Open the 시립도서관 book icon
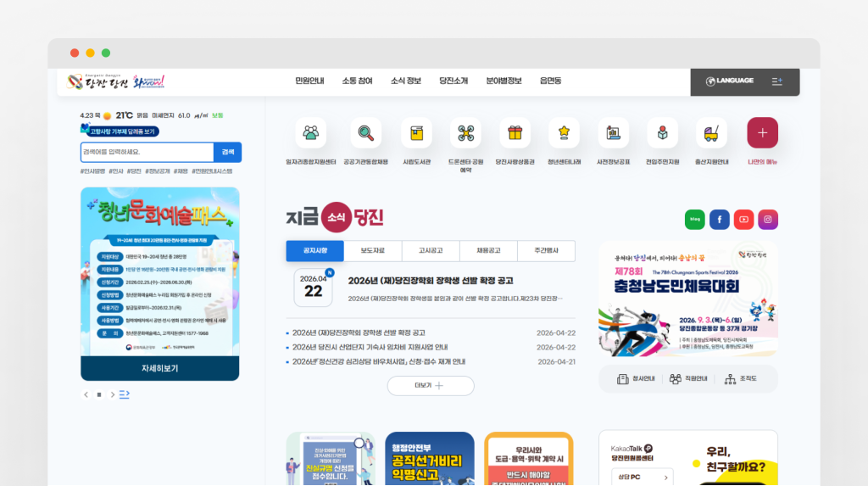Screen dimensions: 868x486 click(416, 133)
